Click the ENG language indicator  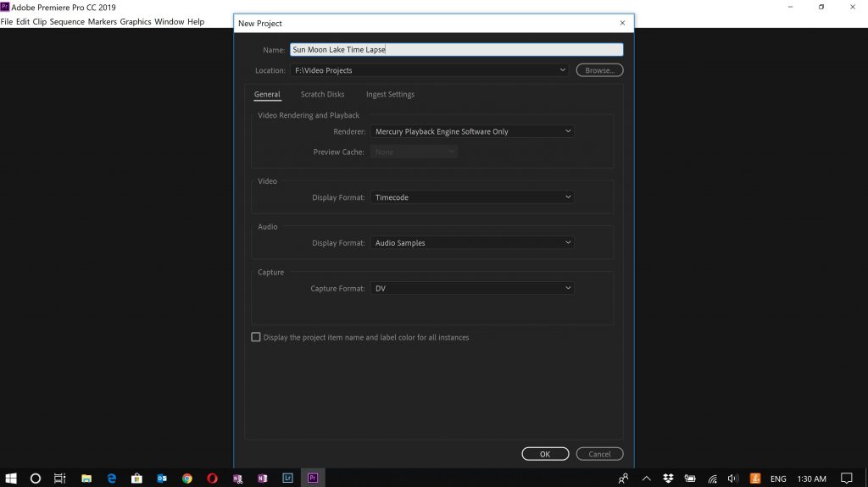(778, 479)
